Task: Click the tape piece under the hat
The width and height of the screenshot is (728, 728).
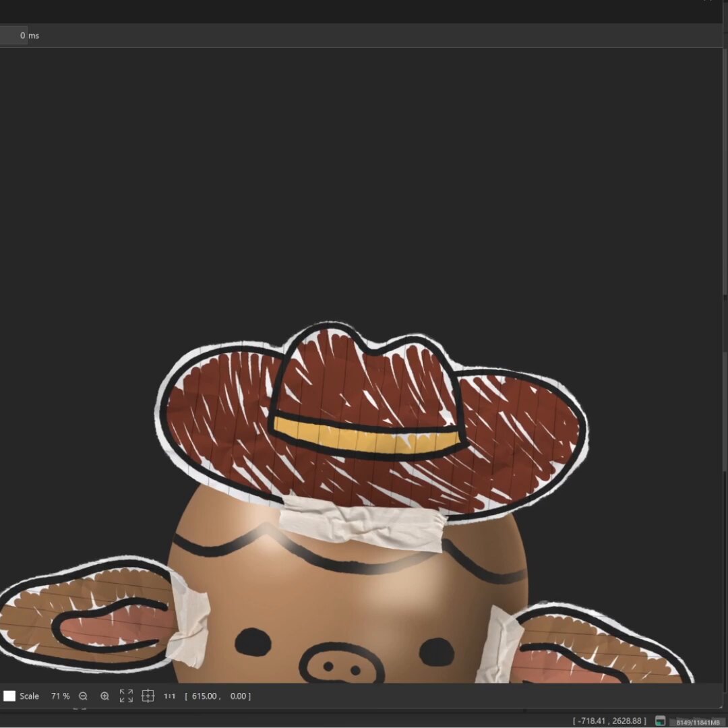Action: coord(362,522)
